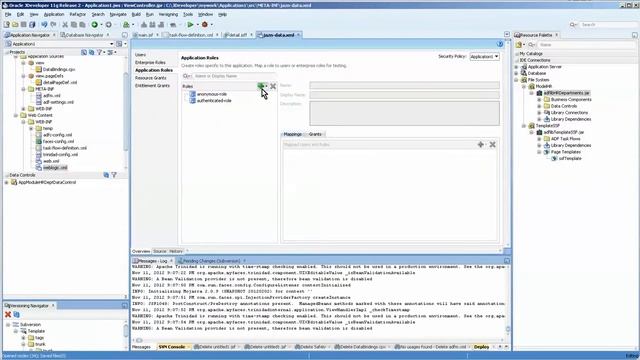Open the Tools menu

click(x=188, y=14)
